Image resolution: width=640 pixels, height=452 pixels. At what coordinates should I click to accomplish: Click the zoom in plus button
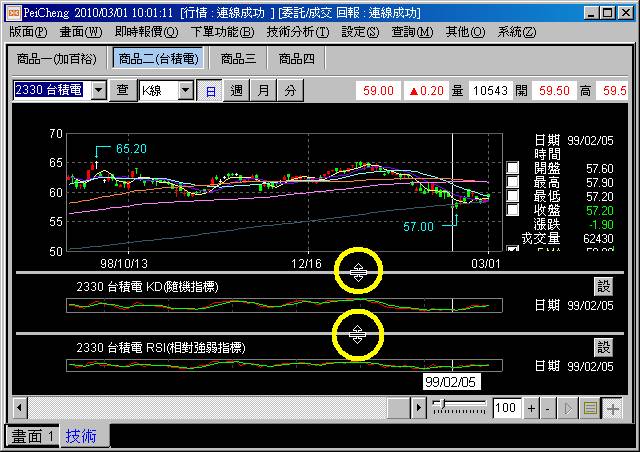531,408
